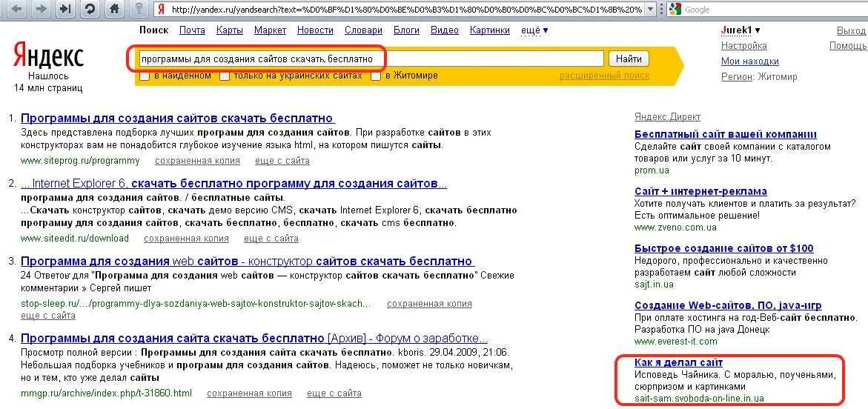Click the Яндекс logo
The image size is (868, 409).
tap(48, 56)
